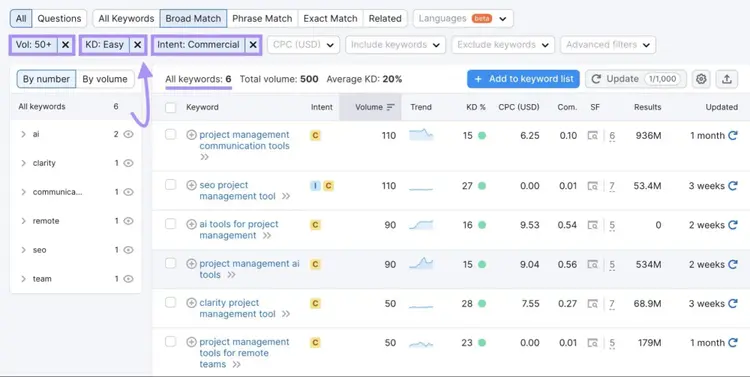Viewport: 750px width, 377px height.
Task: Open the Exclude keywords dropdown
Action: tap(503, 45)
